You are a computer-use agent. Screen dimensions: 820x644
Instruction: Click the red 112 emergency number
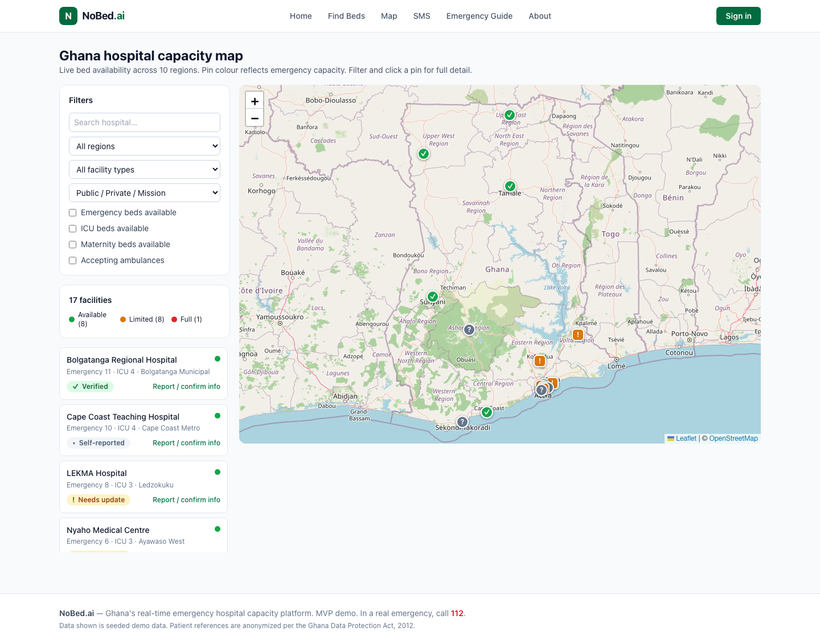[x=457, y=613]
